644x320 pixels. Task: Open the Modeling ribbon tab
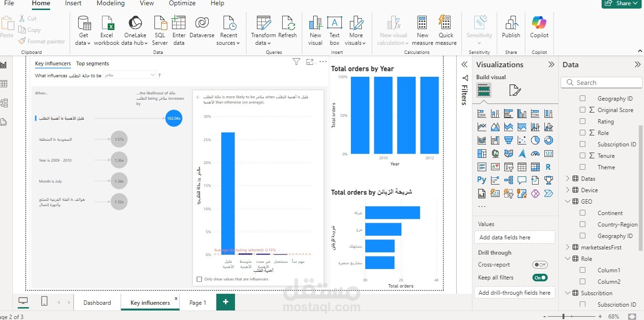tap(111, 3)
